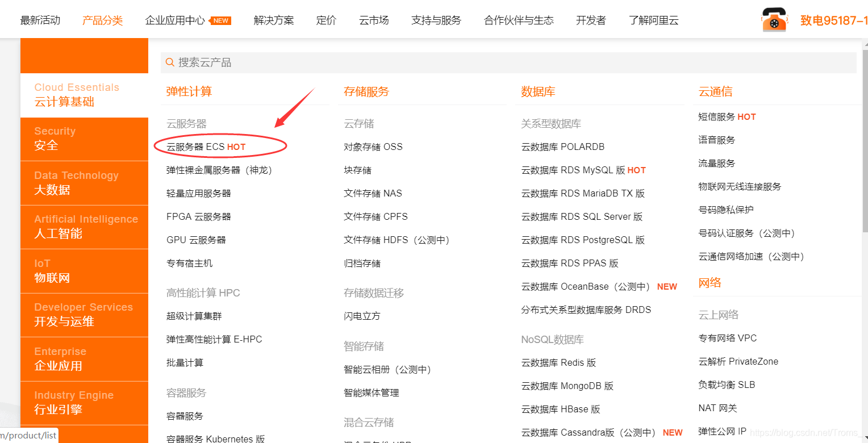Open FPGA 云服务器 link

click(199, 216)
